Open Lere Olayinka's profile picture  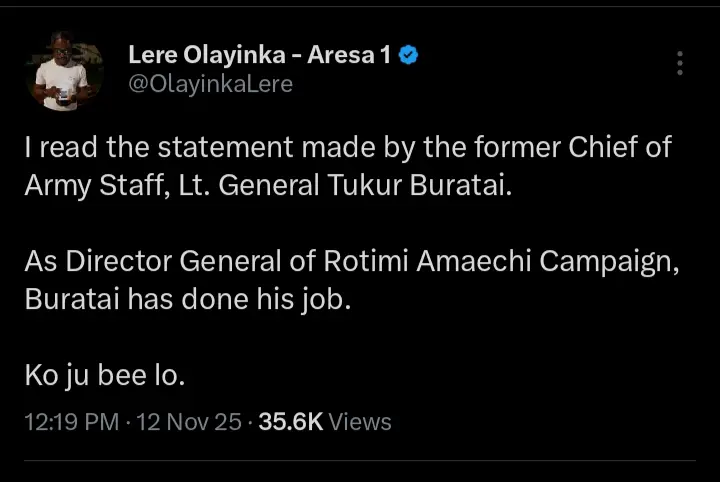[x=65, y=71]
